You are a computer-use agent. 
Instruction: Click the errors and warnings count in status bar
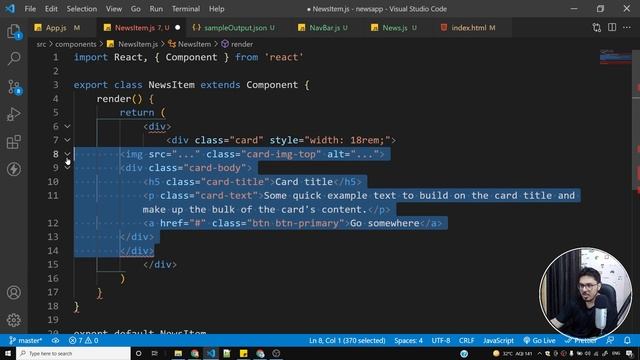click(x=84, y=340)
